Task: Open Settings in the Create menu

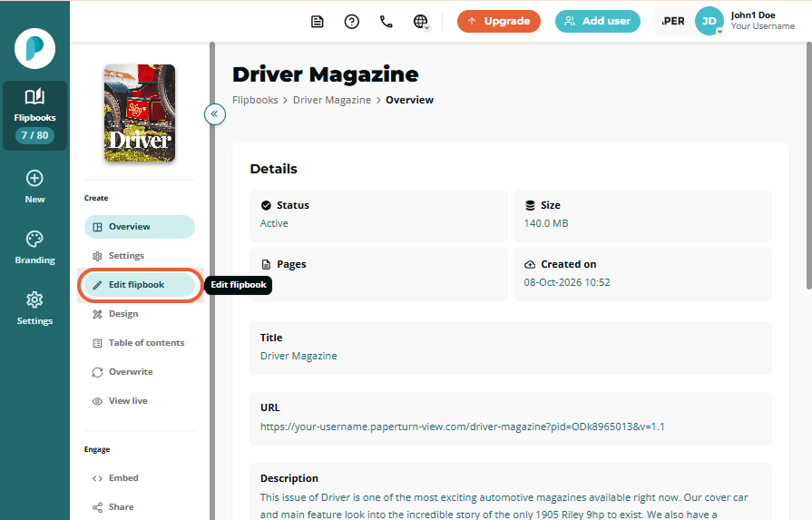Action: [x=140, y=256]
